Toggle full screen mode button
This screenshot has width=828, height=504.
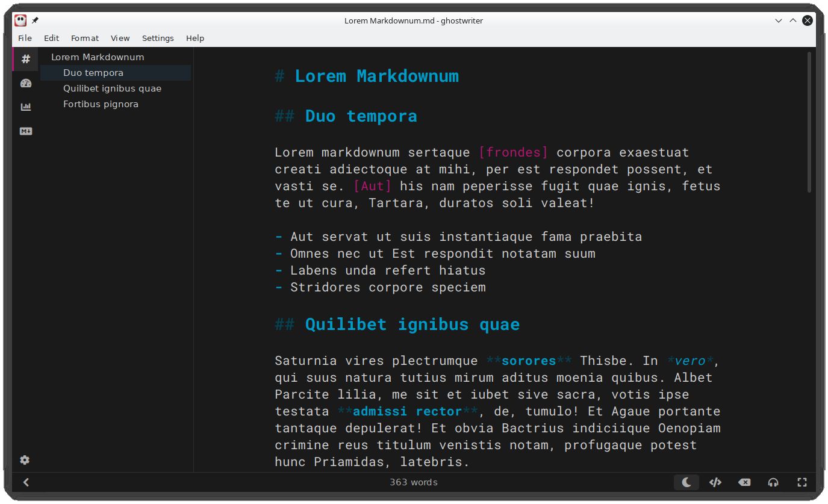[x=802, y=482]
